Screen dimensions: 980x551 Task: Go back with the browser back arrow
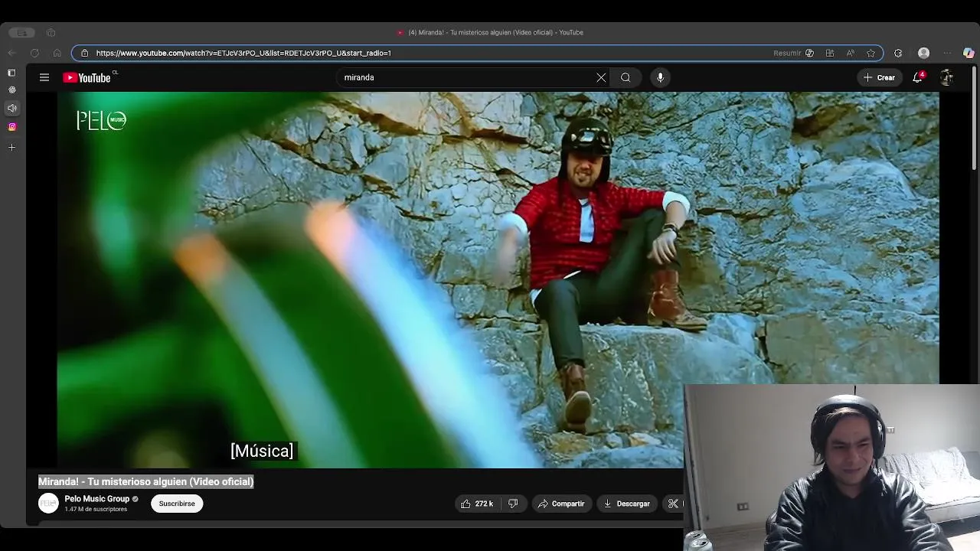[x=11, y=53]
